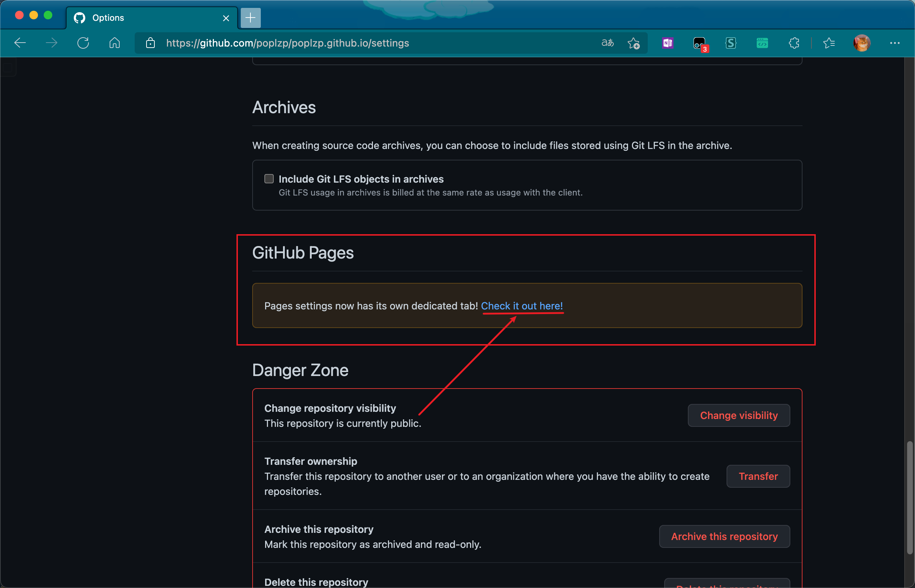Click the Transfer button
915x588 pixels.
[x=758, y=476]
